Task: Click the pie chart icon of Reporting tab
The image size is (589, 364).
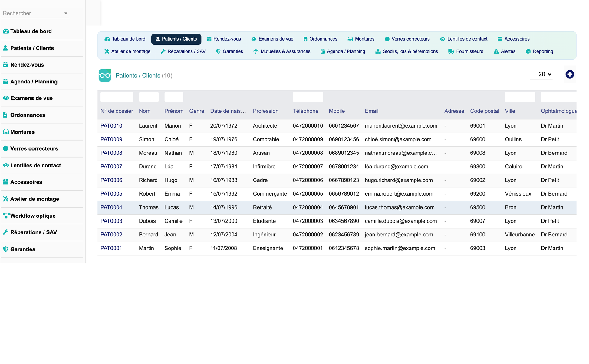Action: (528, 51)
